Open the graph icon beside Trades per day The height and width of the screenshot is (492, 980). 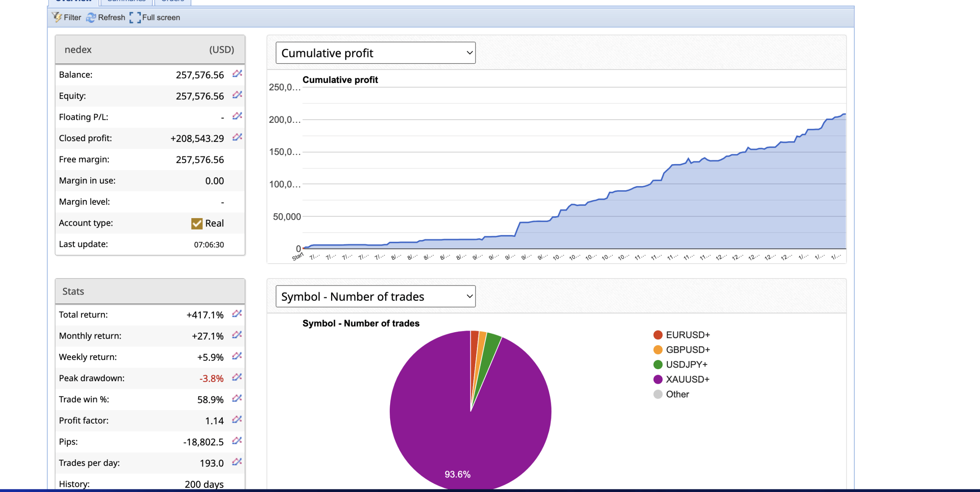coord(237,462)
